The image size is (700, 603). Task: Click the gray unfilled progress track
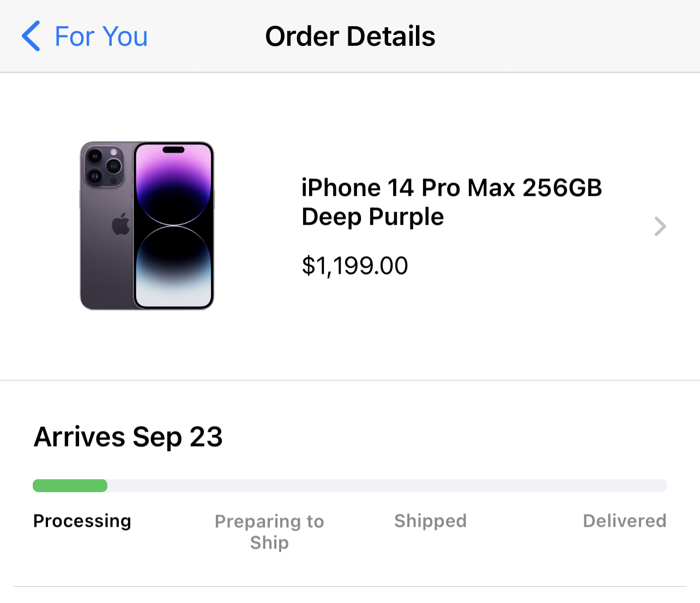pos(387,486)
